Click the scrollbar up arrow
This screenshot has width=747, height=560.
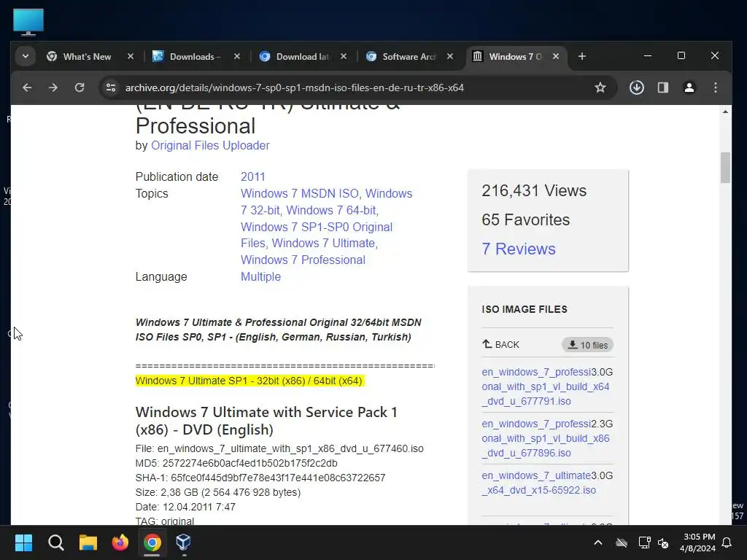point(725,112)
